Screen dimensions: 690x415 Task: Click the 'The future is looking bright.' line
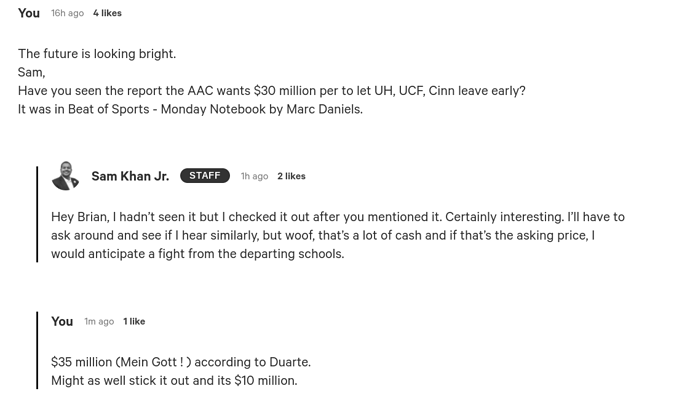(97, 54)
